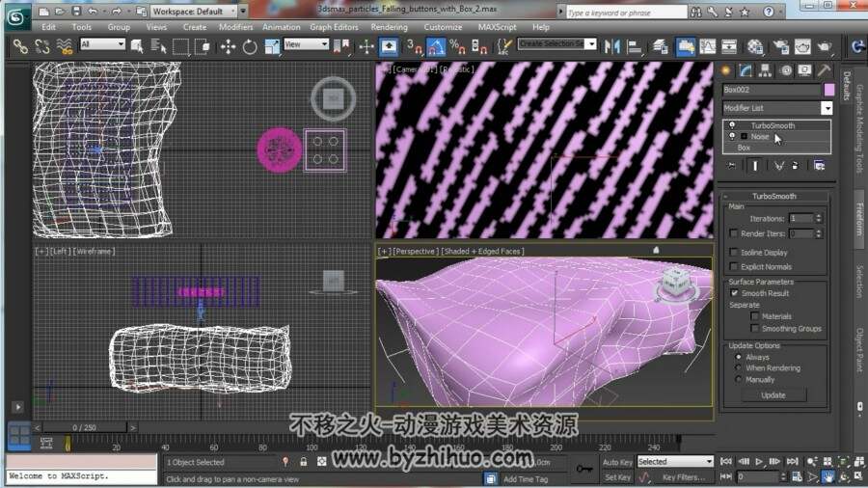Enable the Render Iters checkbox
Viewport: 868px width, 488px height.
[x=734, y=233]
